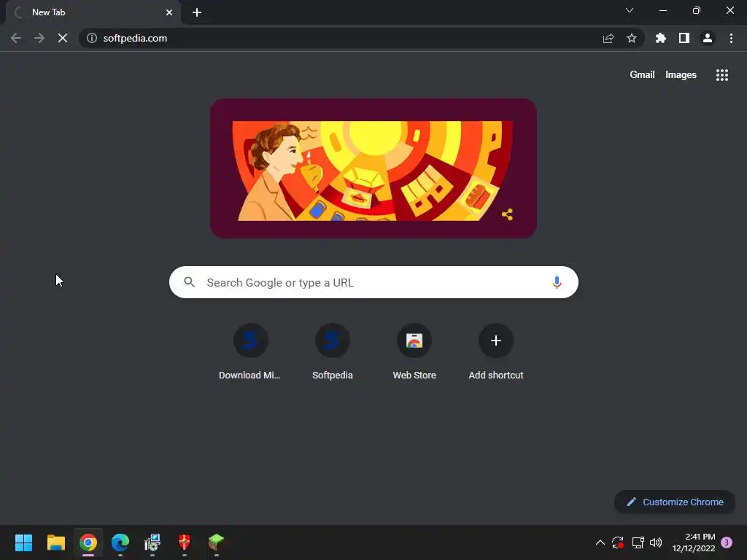Click the share this page icon
This screenshot has height=560, width=747.
click(608, 38)
